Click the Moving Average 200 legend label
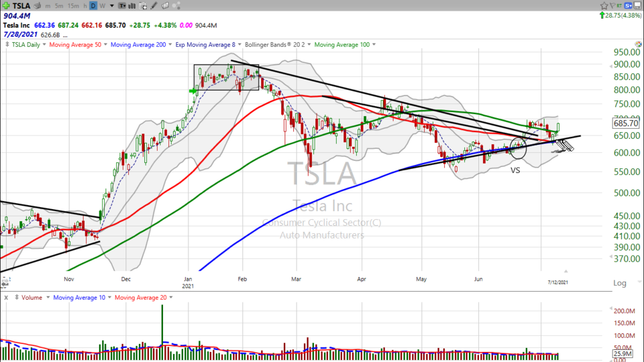This screenshot has height=362, width=644. coord(138,45)
